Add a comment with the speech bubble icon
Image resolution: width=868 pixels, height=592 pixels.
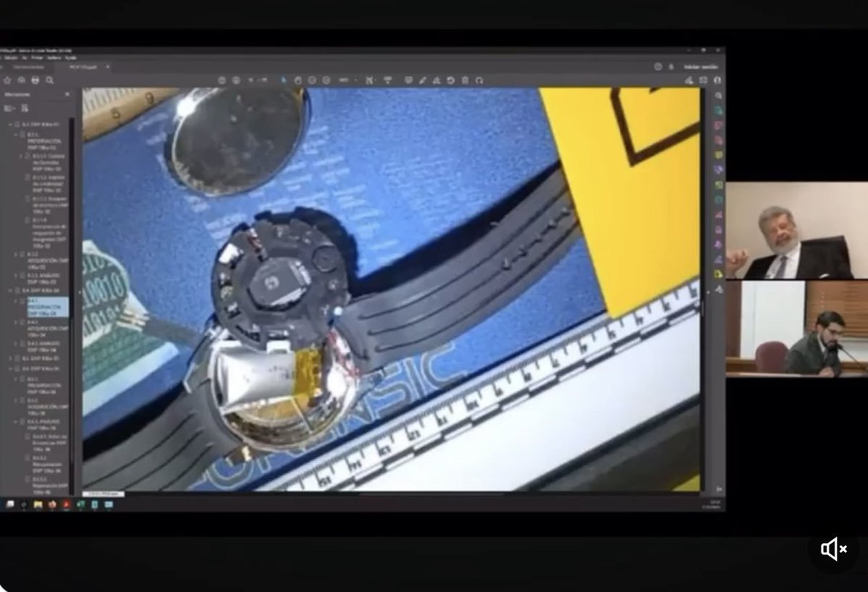408,80
